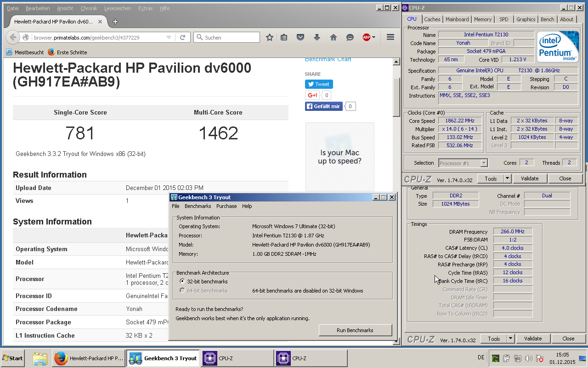Open Meistbesucht bookmarks folder
Viewport: 588px width, 368px height.
[25, 52]
